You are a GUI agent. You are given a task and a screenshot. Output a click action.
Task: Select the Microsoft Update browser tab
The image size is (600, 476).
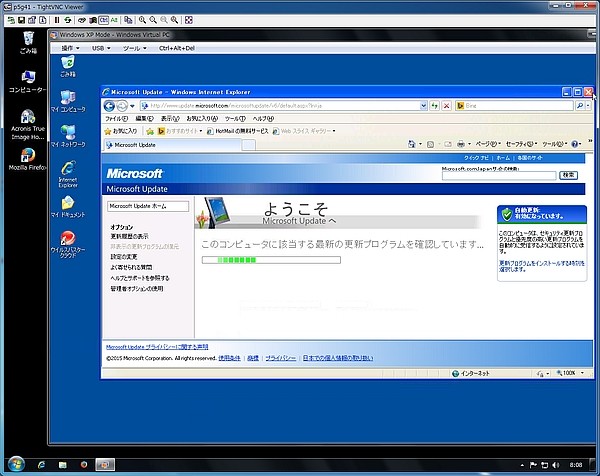172,145
